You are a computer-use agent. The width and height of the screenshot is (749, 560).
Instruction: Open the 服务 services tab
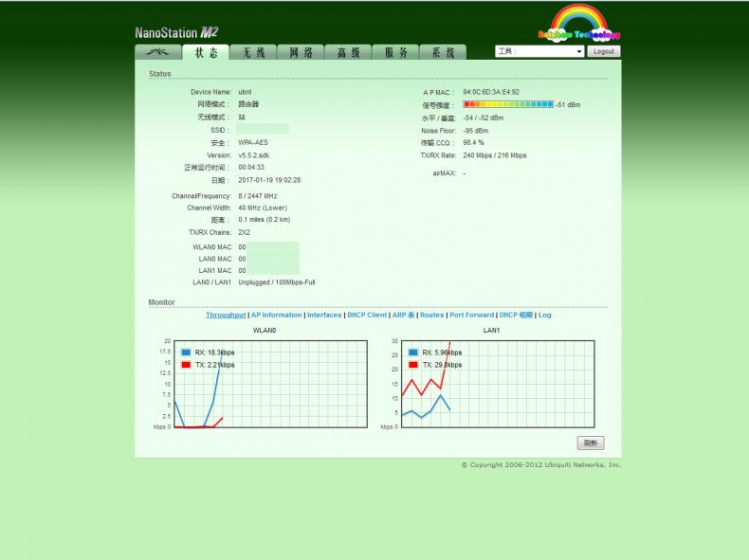click(x=395, y=52)
